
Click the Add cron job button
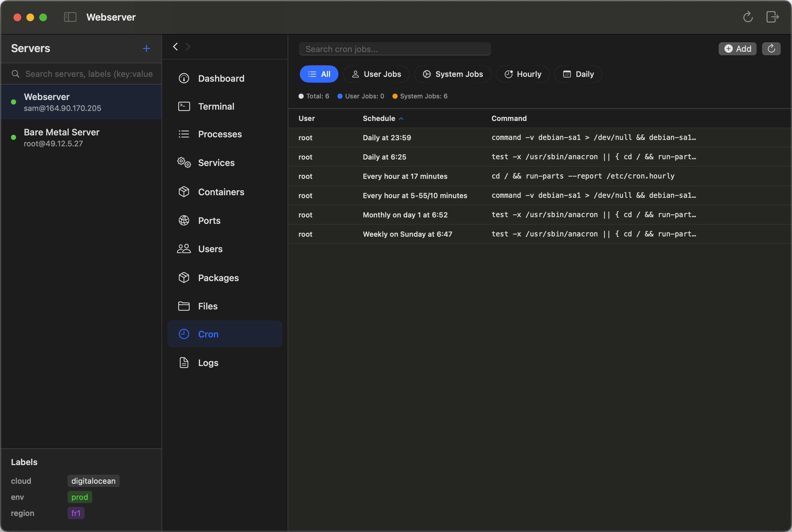(x=737, y=49)
